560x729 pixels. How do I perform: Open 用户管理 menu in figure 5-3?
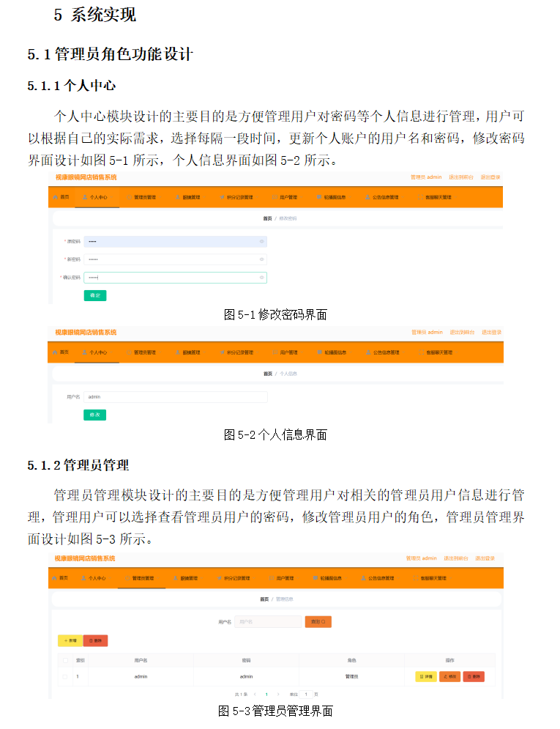pos(282,578)
